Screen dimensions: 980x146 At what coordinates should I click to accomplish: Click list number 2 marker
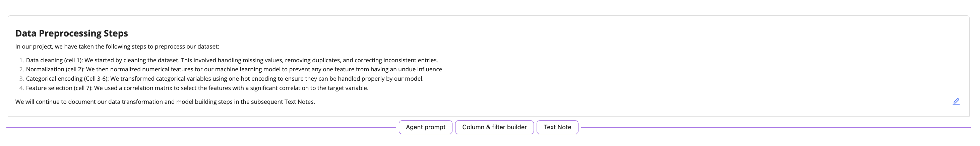tap(21, 69)
